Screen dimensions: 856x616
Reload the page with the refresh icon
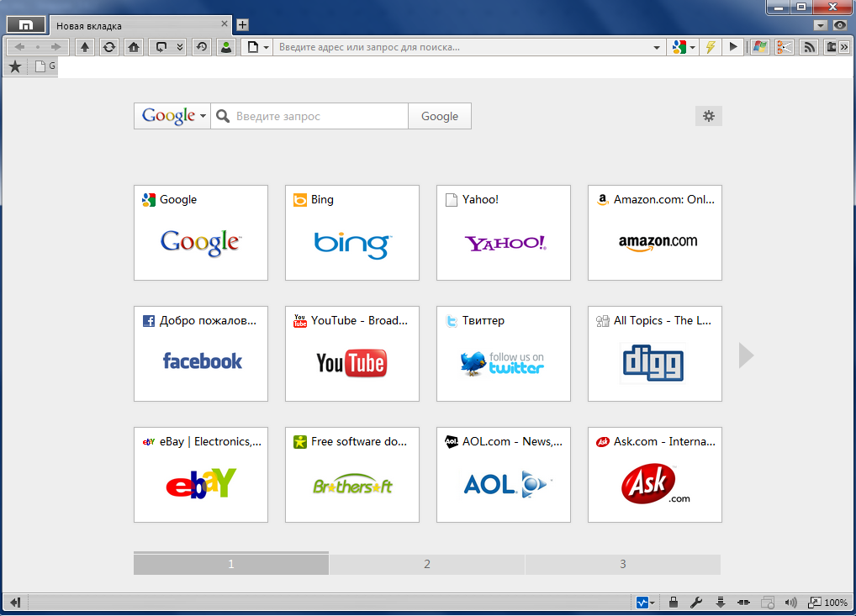click(x=109, y=47)
